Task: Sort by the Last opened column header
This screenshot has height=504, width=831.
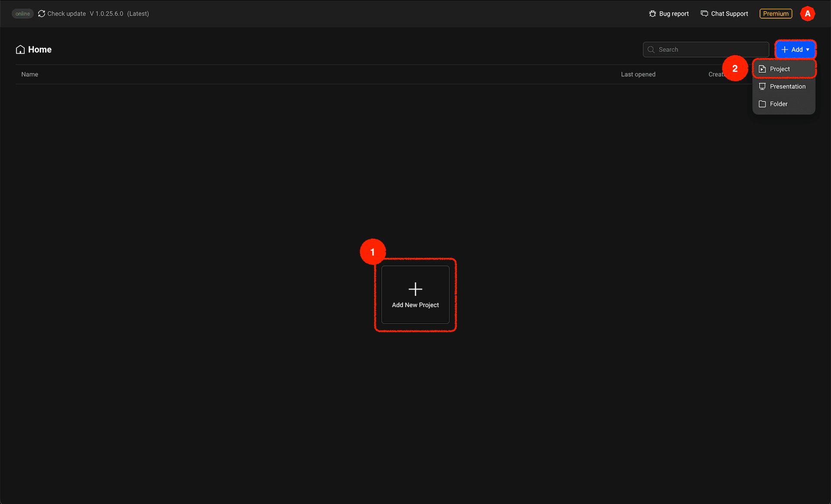Action: [638, 74]
